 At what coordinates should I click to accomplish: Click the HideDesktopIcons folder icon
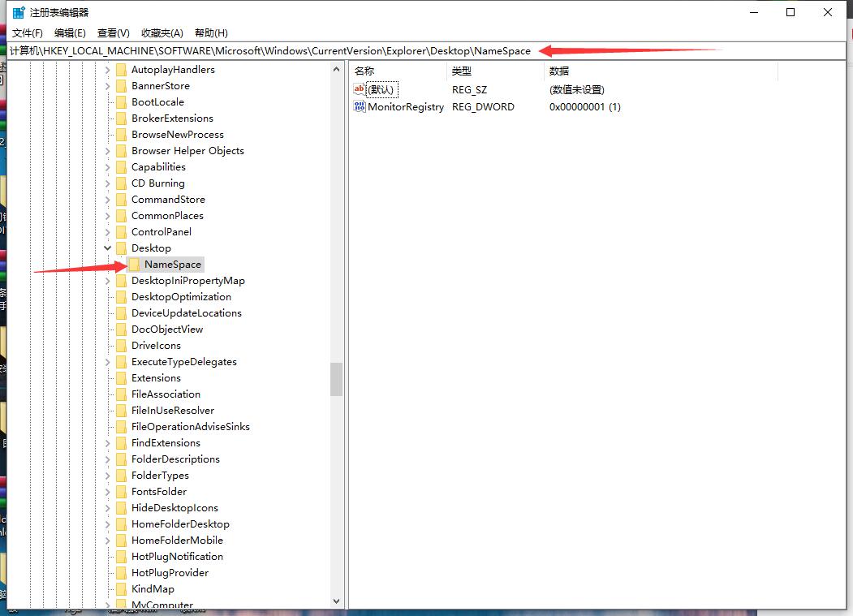tap(121, 508)
